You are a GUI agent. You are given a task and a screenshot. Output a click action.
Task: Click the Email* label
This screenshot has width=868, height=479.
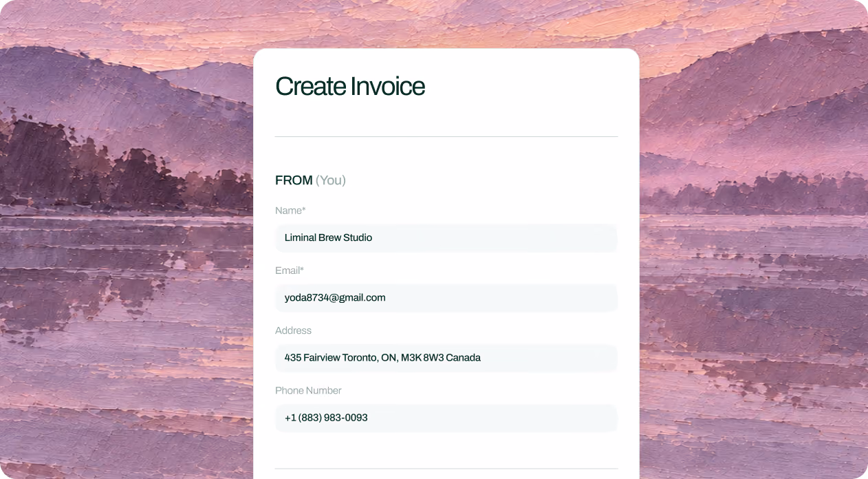[x=290, y=270]
